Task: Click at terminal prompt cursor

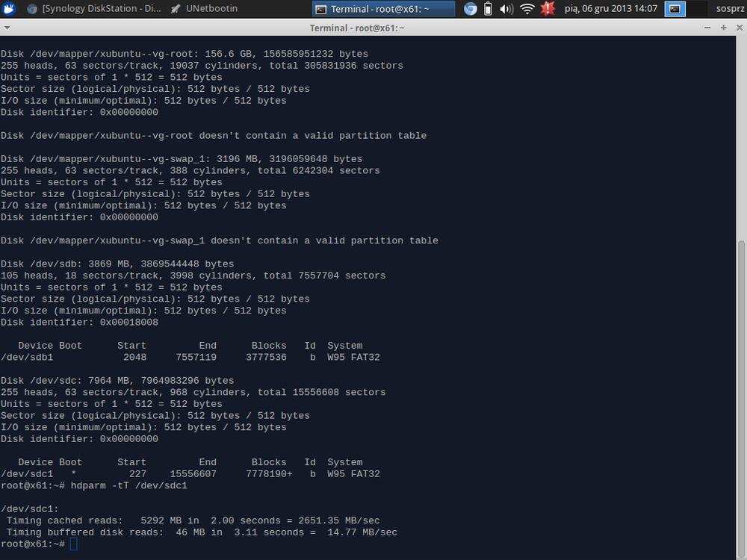Action: click(73, 544)
